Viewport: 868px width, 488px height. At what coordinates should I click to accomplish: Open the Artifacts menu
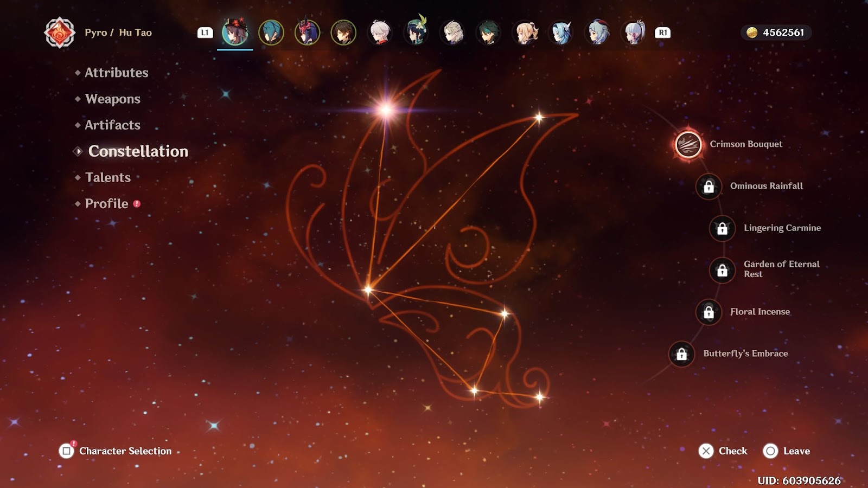pyautogui.click(x=113, y=125)
